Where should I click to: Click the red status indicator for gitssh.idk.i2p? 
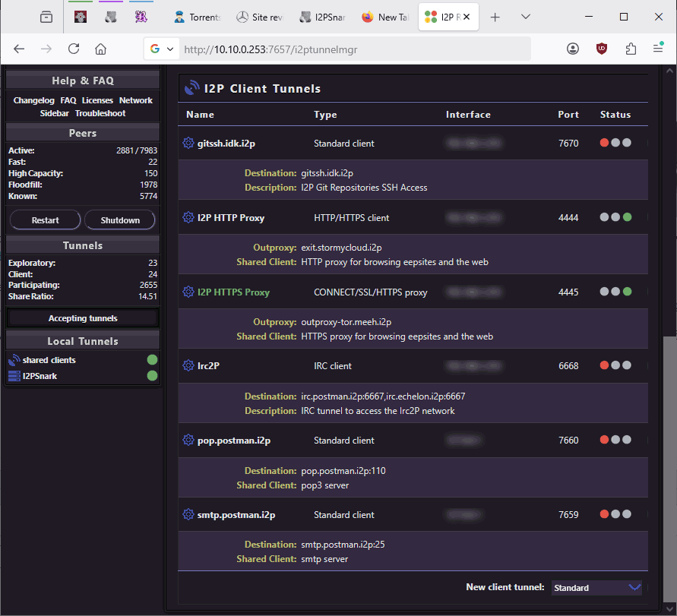pos(604,143)
